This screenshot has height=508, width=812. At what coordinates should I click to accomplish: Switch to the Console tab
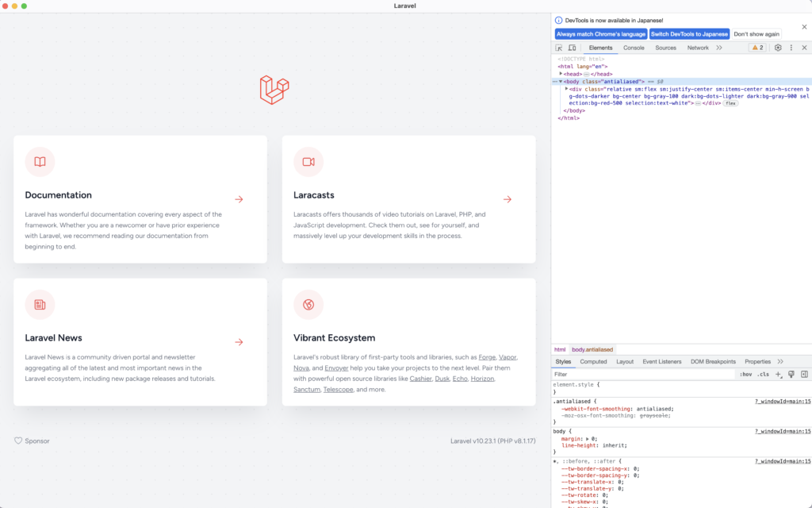(634, 48)
